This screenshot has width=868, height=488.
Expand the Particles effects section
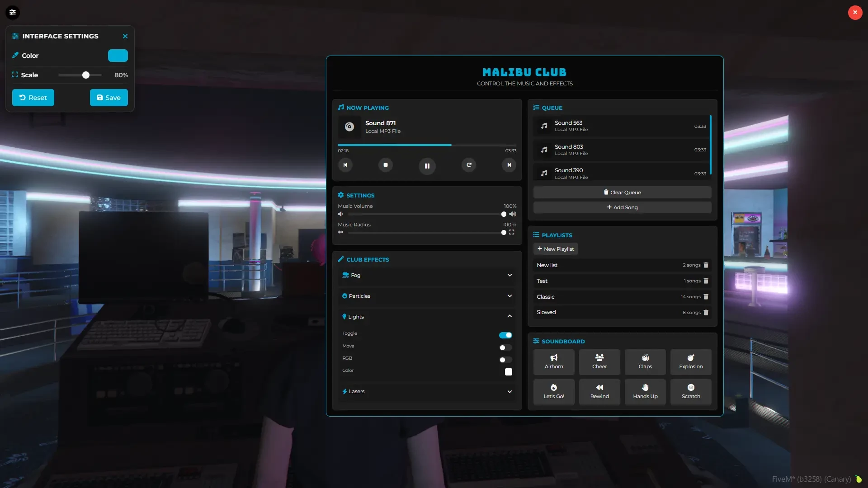(x=427, y=296)
